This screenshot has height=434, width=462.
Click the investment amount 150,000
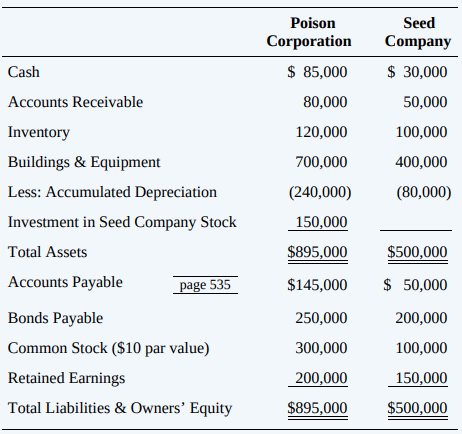coord(321,222)
